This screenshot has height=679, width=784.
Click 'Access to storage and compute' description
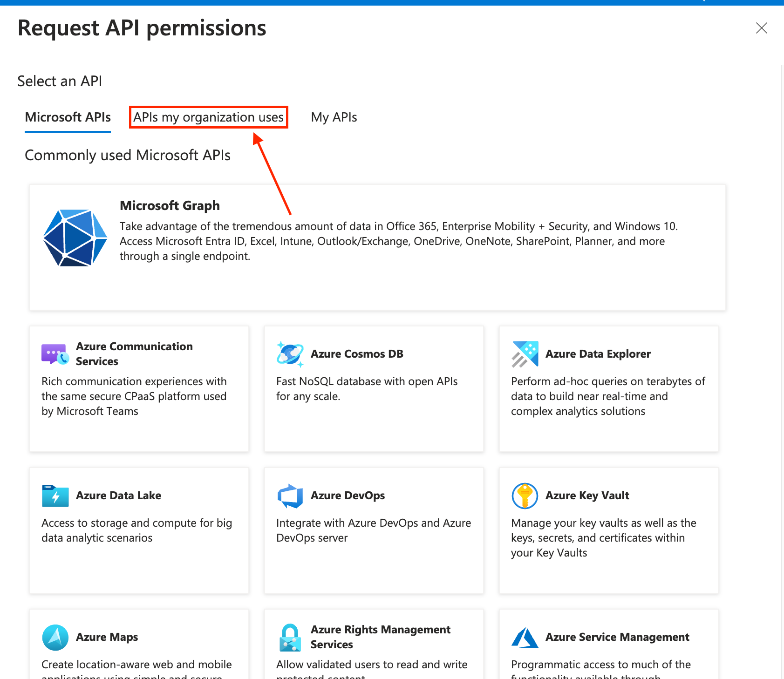coord(136,530)
